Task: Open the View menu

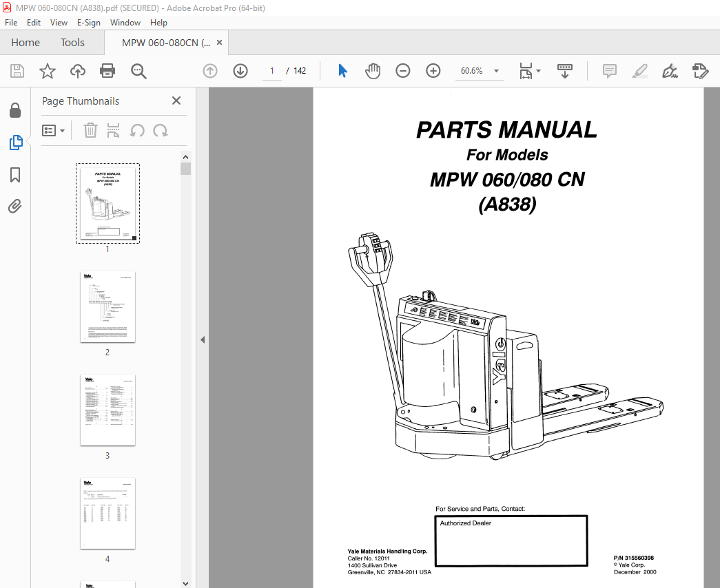Action: (59, 23)
